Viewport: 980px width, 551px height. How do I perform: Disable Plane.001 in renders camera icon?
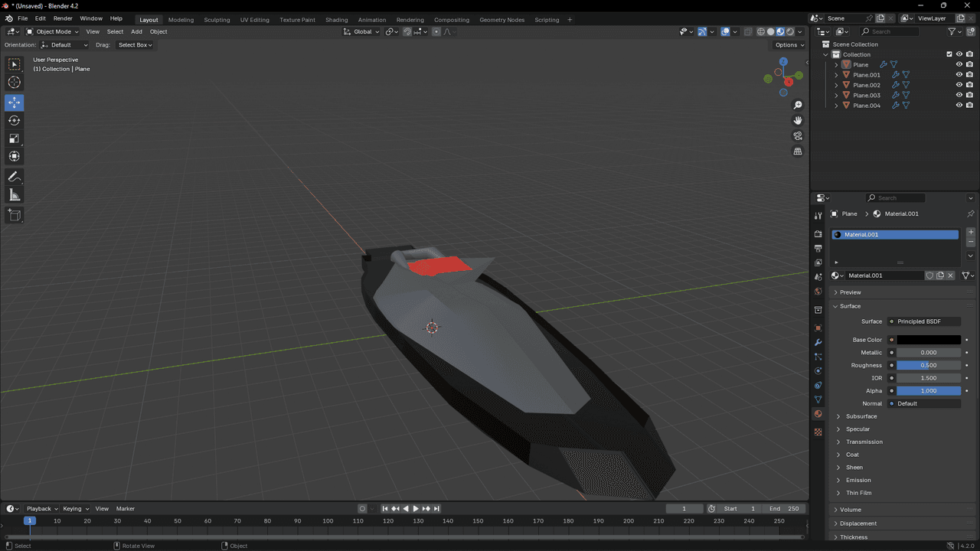click(x=969, y=75)
